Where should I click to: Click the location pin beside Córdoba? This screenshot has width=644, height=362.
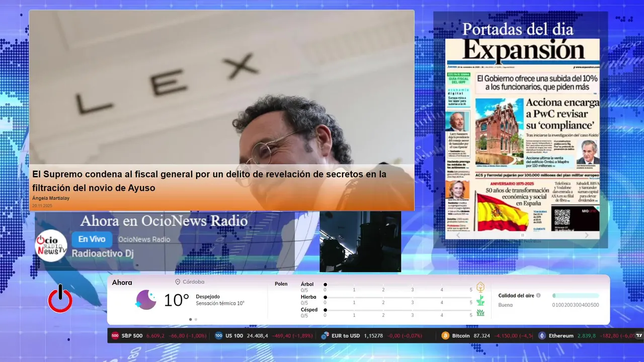178,282
